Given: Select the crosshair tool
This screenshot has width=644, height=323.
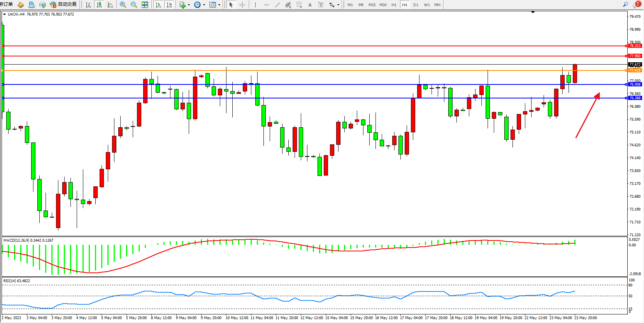Looking at the screenshot, I should point(242,5).
